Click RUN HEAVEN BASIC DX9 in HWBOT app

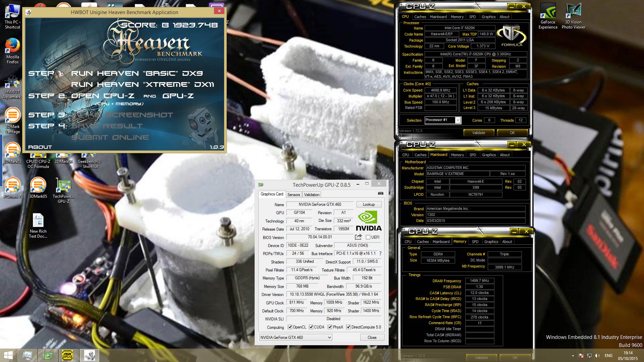137,73
